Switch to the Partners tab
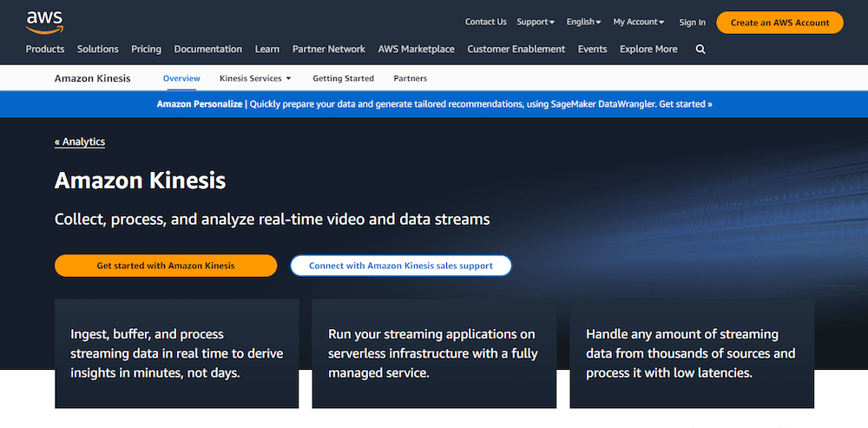This screenshot has height=428, width=868. 411,78
